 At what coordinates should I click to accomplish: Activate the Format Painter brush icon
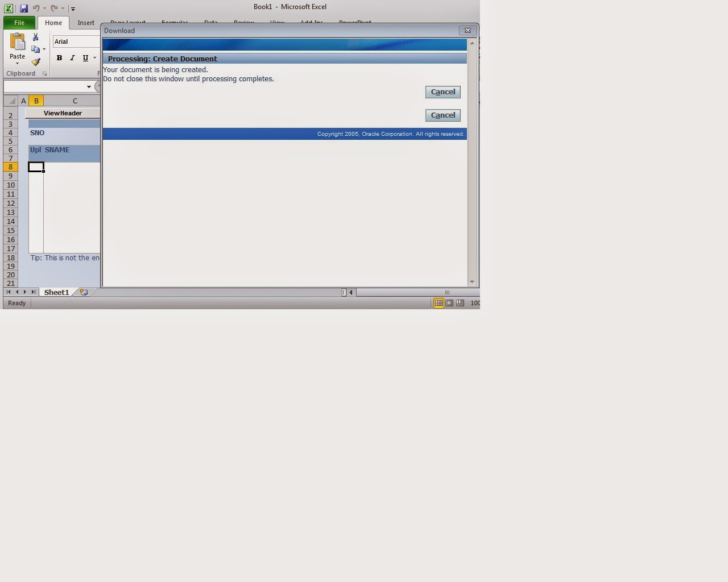[35, 61]
